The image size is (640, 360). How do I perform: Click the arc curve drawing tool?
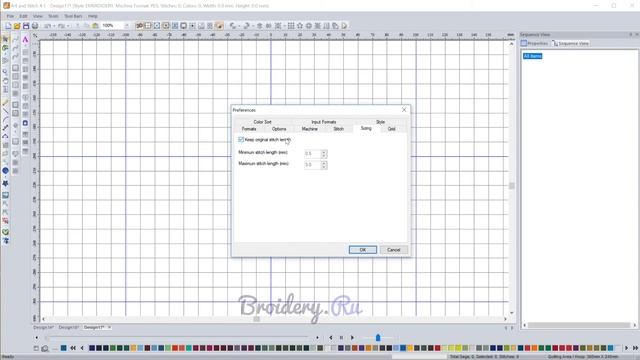click(5, 120)
